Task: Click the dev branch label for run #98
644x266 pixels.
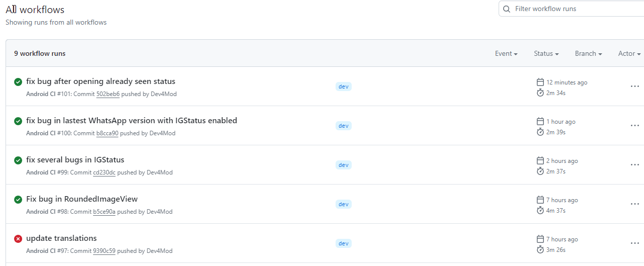Action: (x=344, y=204)
